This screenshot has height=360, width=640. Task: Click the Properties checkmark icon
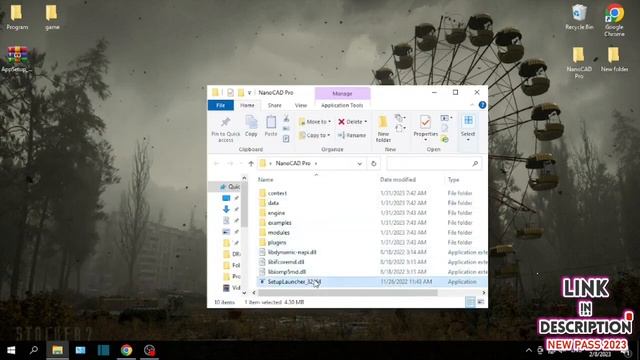[x=425, y=122]
